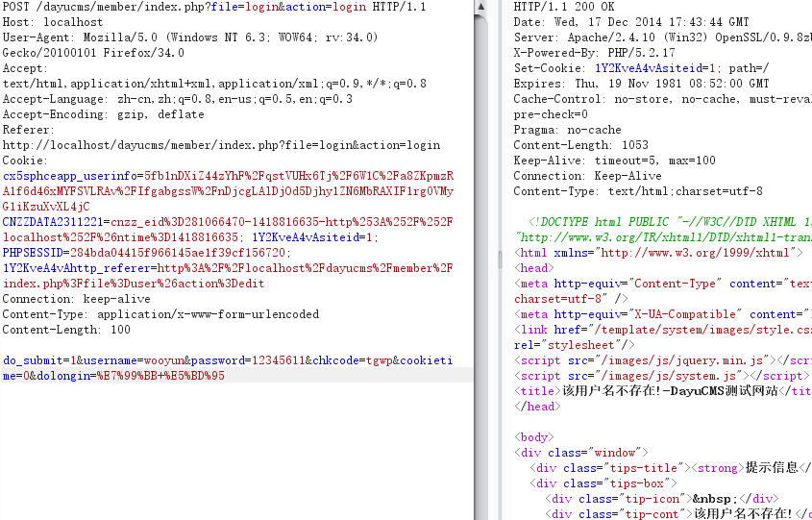Viewport: 812px width, 520px height.
Task: Click 'Gecko/20100101 Firefox/34.0' text
Action: [x=93, y=53]
